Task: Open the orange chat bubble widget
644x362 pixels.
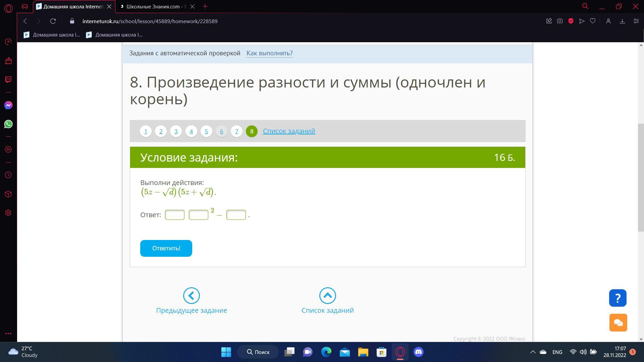Action: point(618,323)
